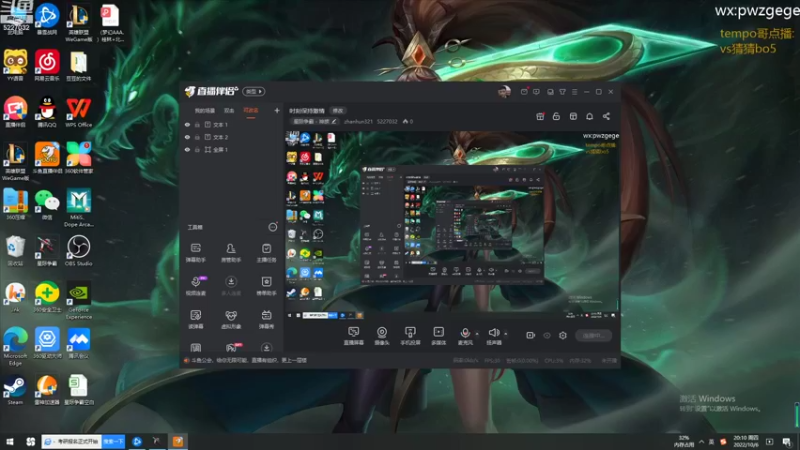800x450 pixels.
Task: Add the 直播屏幕 screen capture source
Action: 354,336
